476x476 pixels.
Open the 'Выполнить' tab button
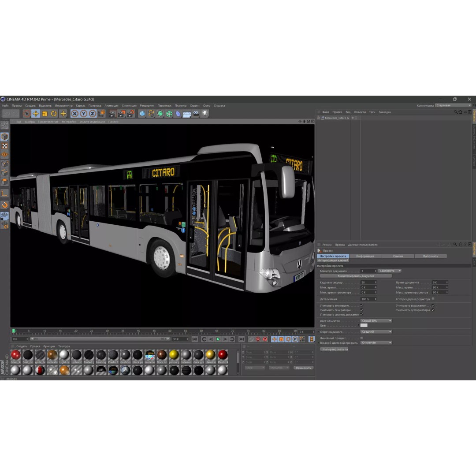(431, 256)
